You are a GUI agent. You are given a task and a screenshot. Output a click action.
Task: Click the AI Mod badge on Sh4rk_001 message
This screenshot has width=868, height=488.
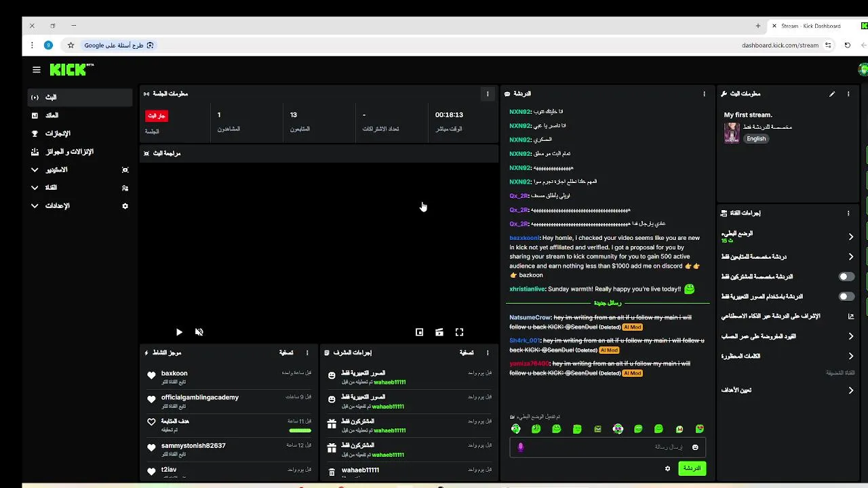pyautogui.click(x=609, y=350)
